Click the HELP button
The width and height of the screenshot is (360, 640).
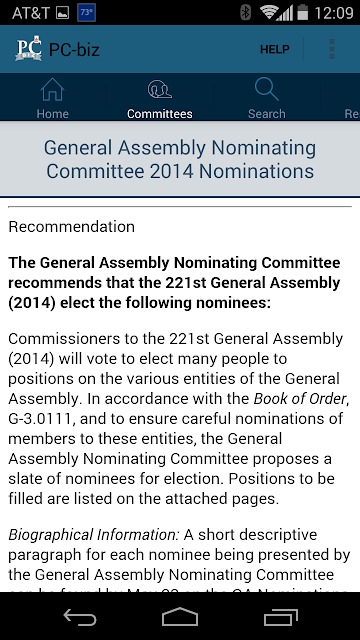pos(275,49)
